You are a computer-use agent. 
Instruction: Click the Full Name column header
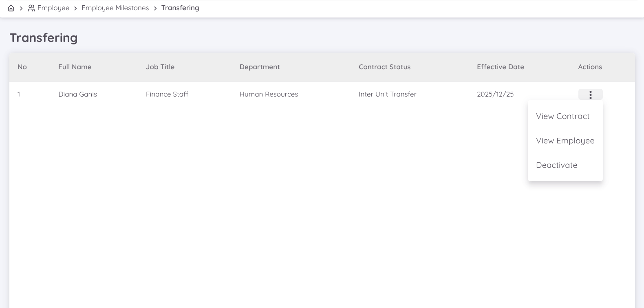click(x=75, y=67)
